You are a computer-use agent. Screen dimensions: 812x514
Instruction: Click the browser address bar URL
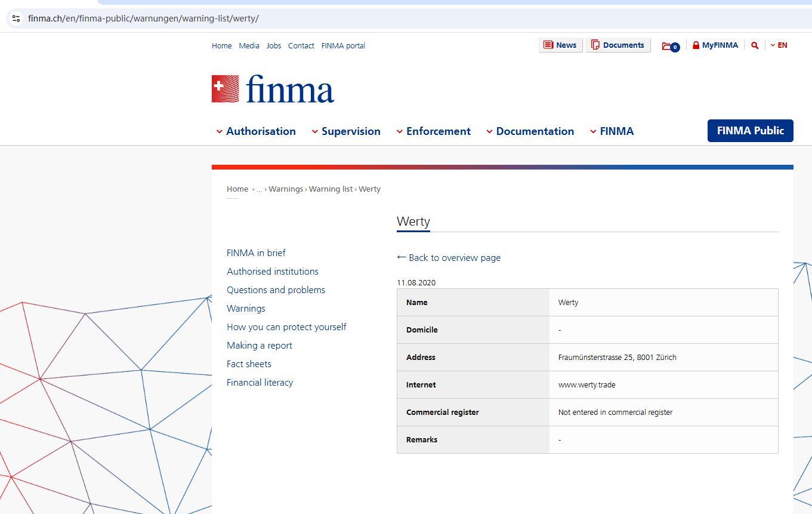(x=143, y=19)
